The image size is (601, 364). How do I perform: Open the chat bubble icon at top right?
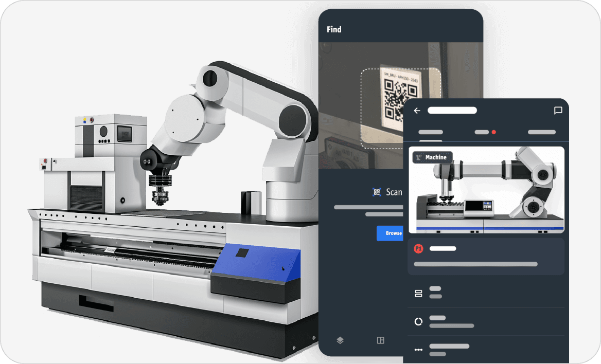(x=557, y=110)
